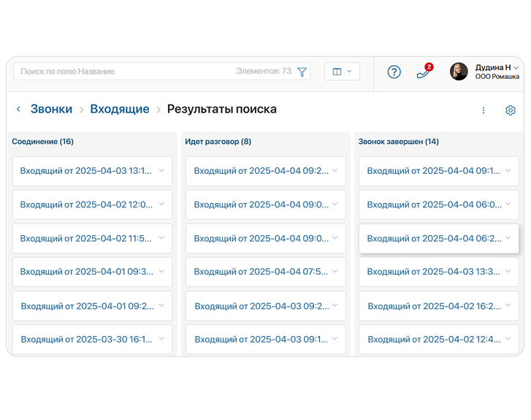Click column header Идет разговор (8)
This screenshot has width=531, height=420.
coord(218,142)
